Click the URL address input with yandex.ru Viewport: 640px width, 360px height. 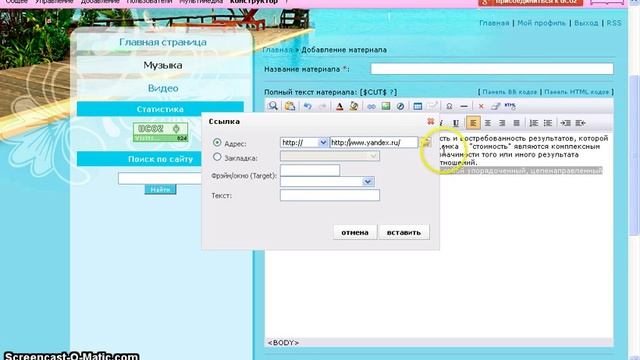[x=374, y=142]
